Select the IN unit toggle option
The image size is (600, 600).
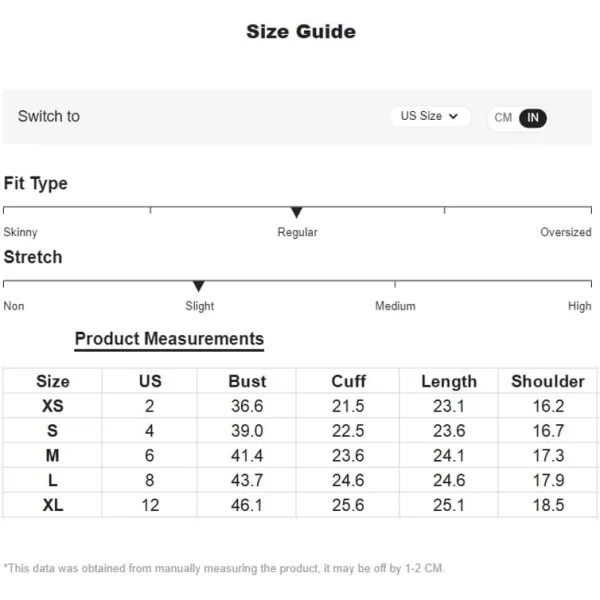coord(533,117)
